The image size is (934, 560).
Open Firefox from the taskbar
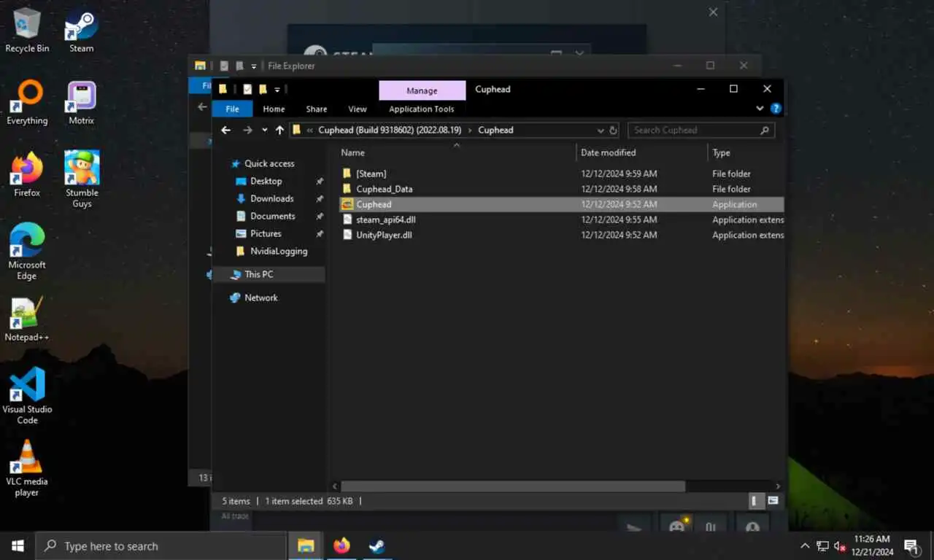coord(341,545)
